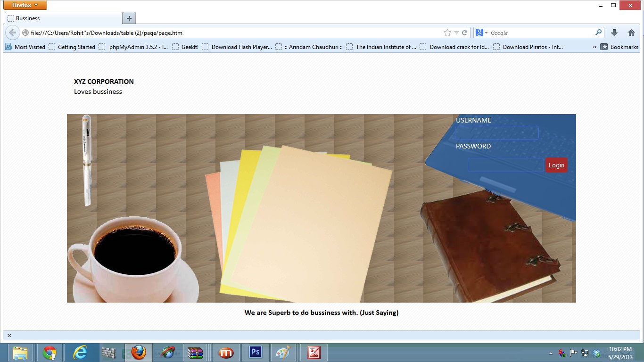Open Photoshop from the taskbar

[255, 352]
